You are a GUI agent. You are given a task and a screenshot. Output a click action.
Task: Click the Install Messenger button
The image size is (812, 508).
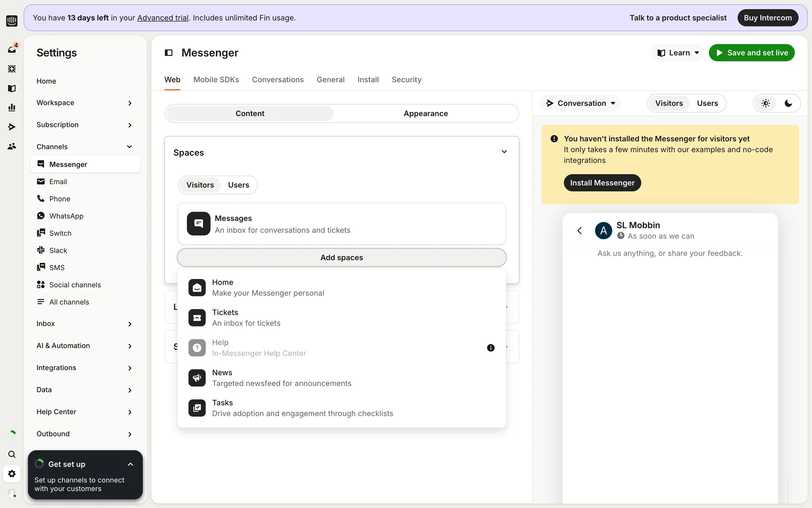point(602,183)
